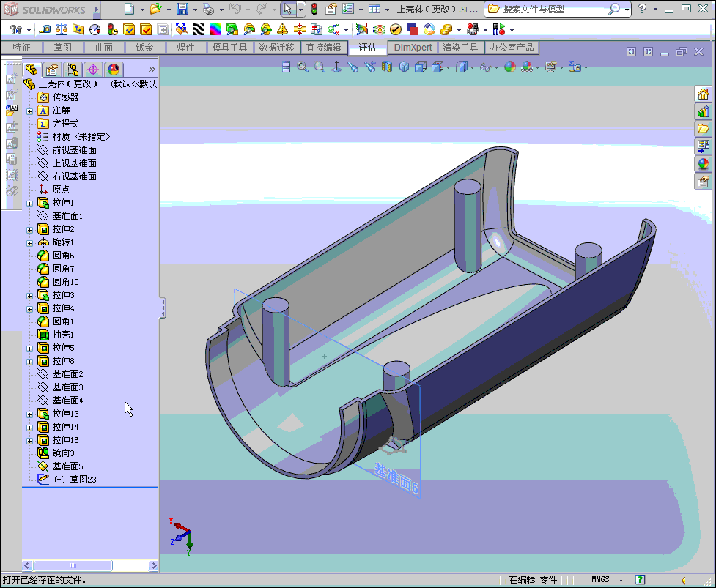Expand the 拉伸2 feature node

point(30,230)
